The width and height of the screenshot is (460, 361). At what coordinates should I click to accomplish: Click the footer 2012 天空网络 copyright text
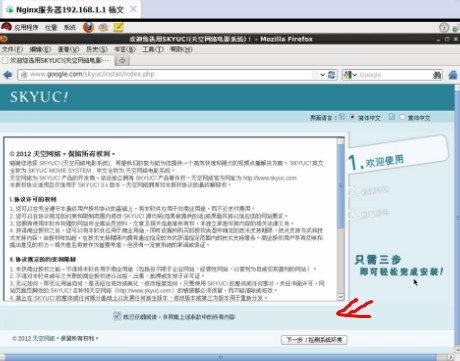click(x=55, y=338)
